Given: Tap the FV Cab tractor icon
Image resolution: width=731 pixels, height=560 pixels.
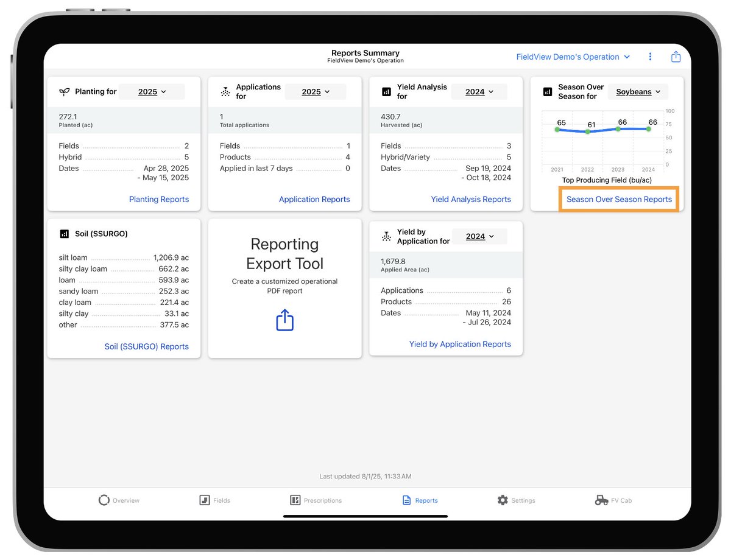Looking at the screenshot, I should point(601,500).
